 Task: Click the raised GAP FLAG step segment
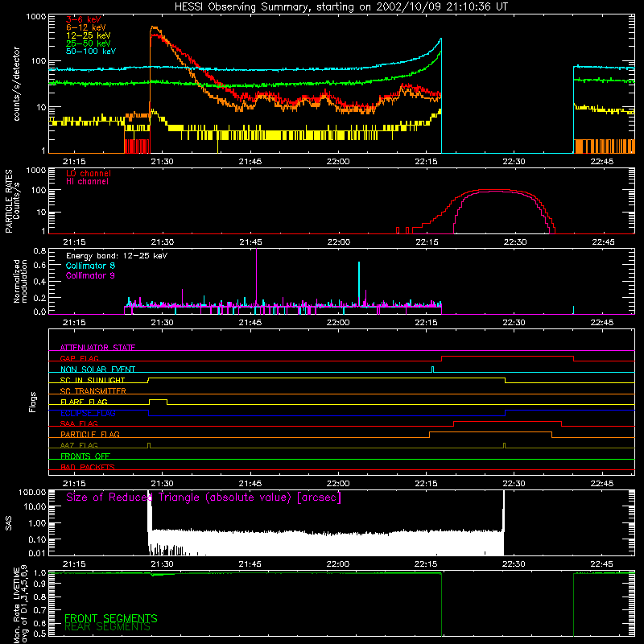507,357
